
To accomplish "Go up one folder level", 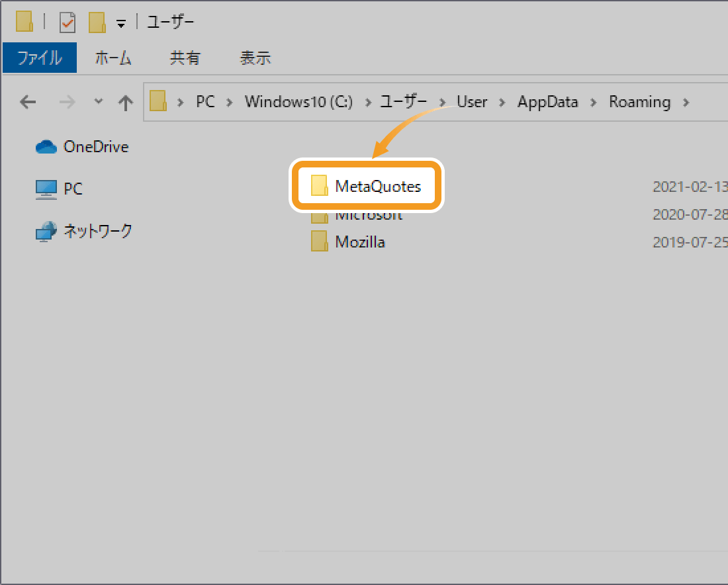I will tap(125, 102).
